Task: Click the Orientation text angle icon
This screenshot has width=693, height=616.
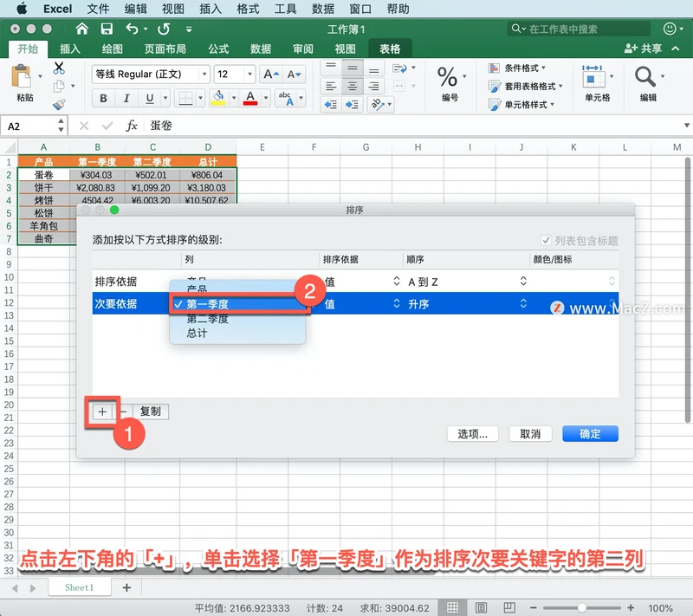Action: (378, 105)
